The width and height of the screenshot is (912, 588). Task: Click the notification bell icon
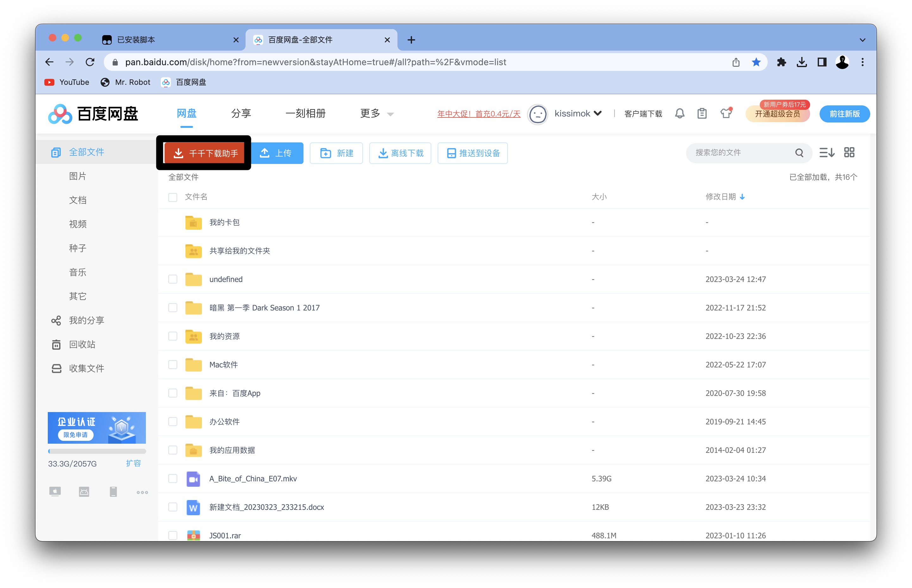pos(679,113)
